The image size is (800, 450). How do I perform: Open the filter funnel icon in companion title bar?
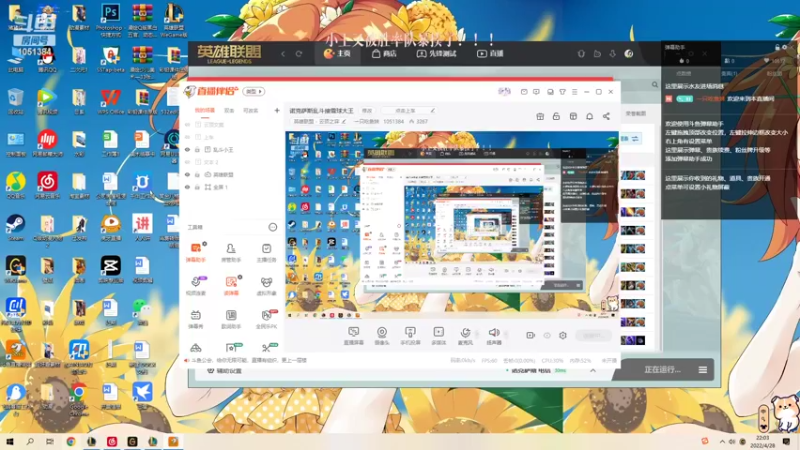pos(562,92)
